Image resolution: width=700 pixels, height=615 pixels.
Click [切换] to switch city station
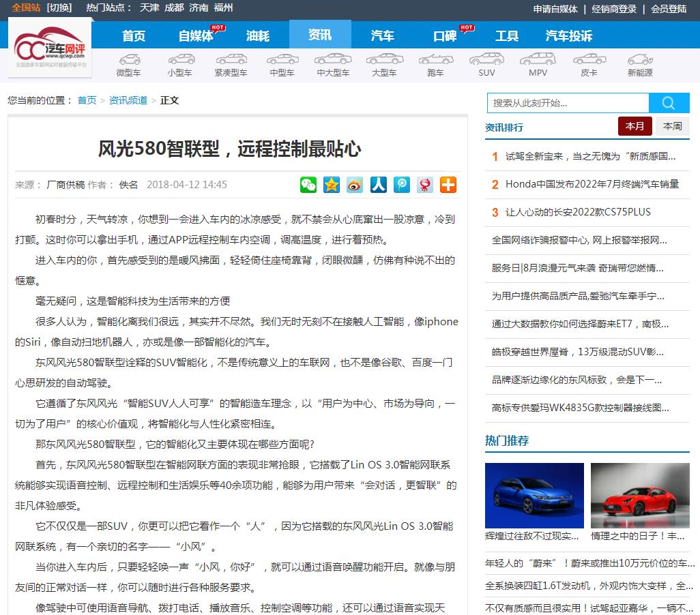pyautogui.click(x=59, y=8)
